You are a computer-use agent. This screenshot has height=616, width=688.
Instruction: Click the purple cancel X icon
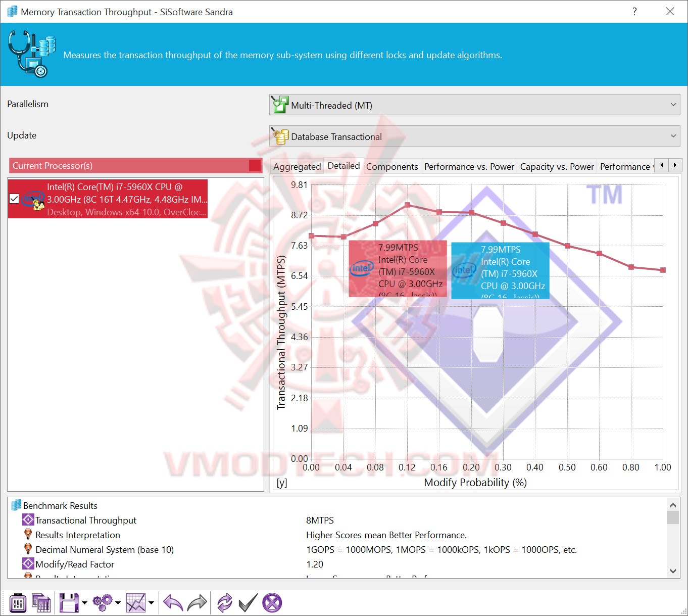click(272, 602)
